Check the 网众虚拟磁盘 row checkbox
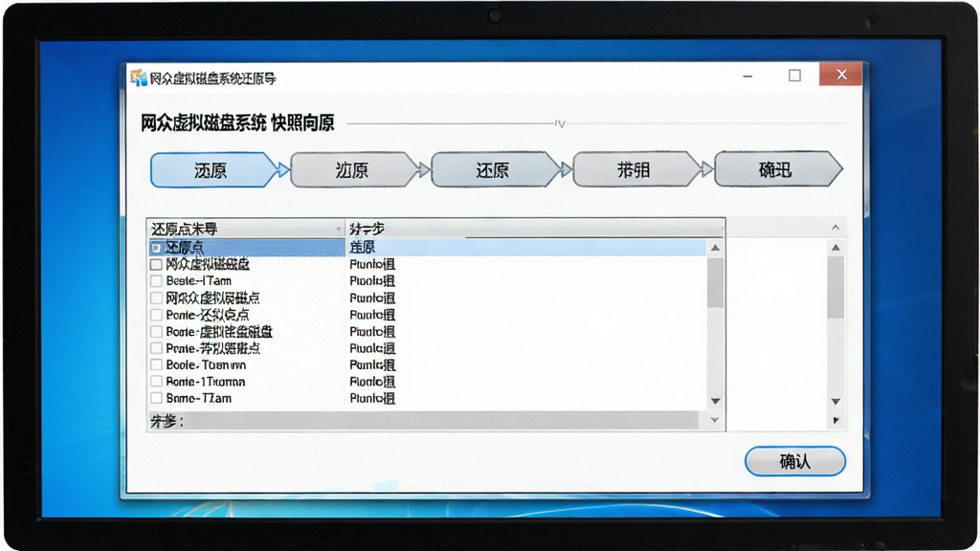The height and width of the screenshot is (551, 980). 156,265
